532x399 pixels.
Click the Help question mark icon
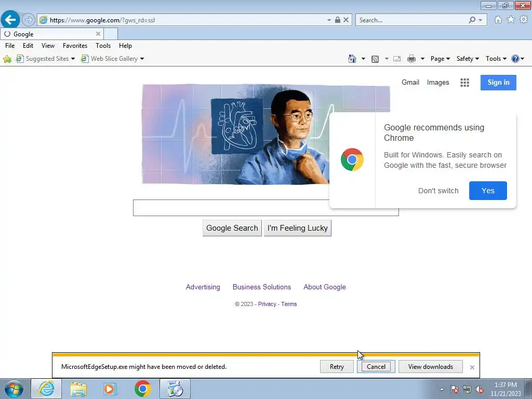[515, 59]
